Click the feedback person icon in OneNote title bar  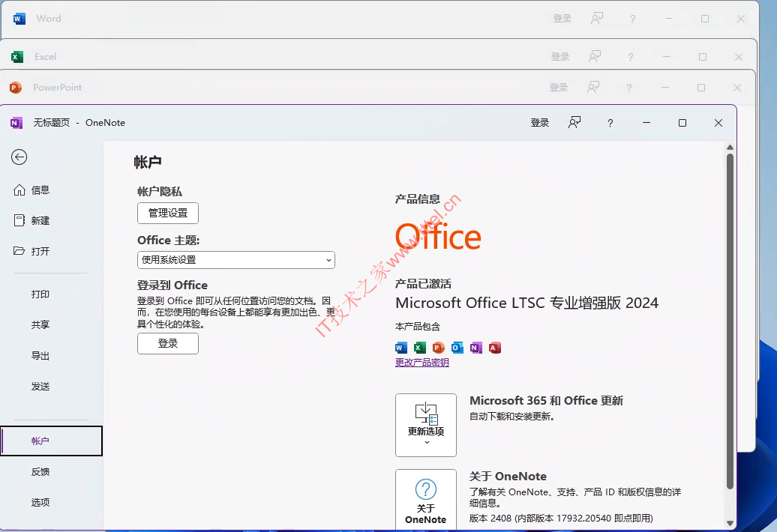pos(574,123)
